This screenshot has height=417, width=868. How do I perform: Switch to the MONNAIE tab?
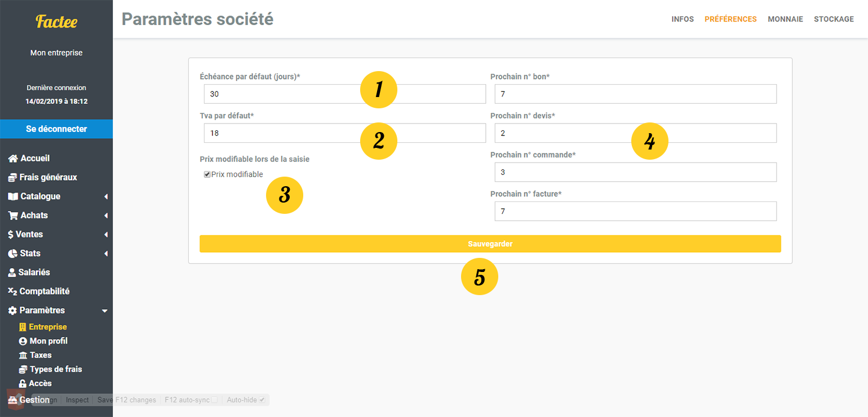(x=785, y=19)
